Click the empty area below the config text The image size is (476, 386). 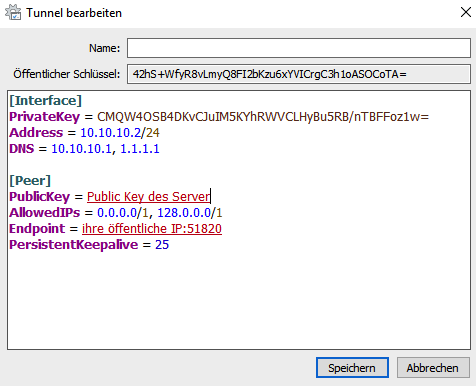239,300
